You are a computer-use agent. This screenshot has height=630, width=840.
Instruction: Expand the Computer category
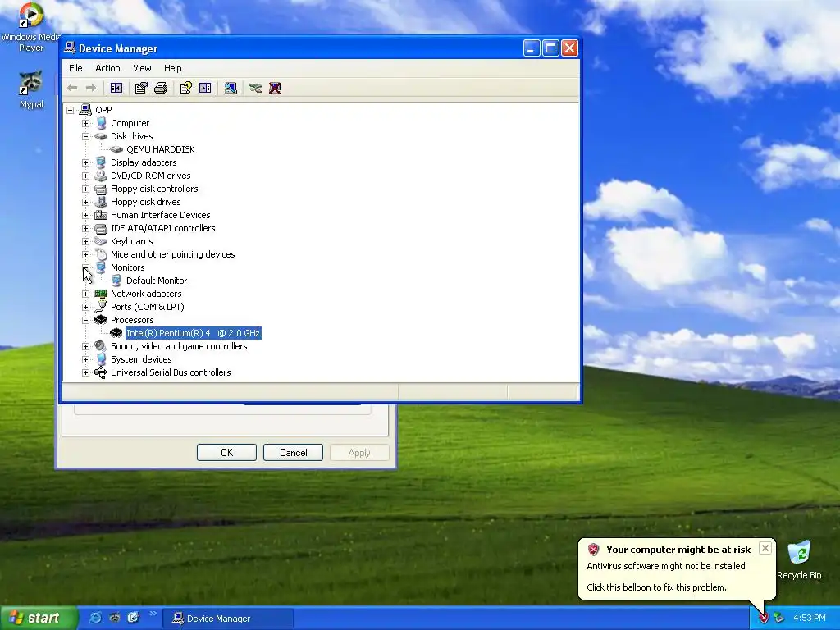point(85,123)
